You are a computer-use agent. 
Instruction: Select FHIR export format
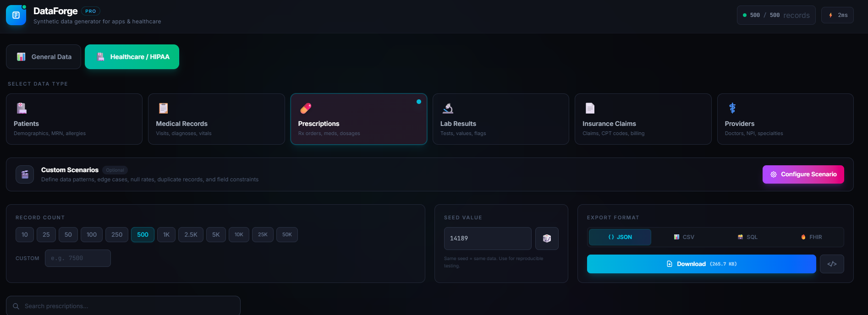click(811, 237)
